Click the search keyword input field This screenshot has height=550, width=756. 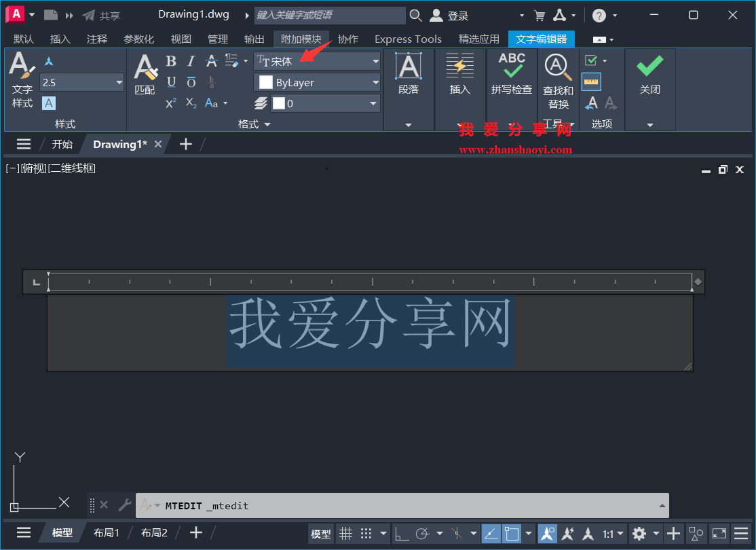point(330,15)
